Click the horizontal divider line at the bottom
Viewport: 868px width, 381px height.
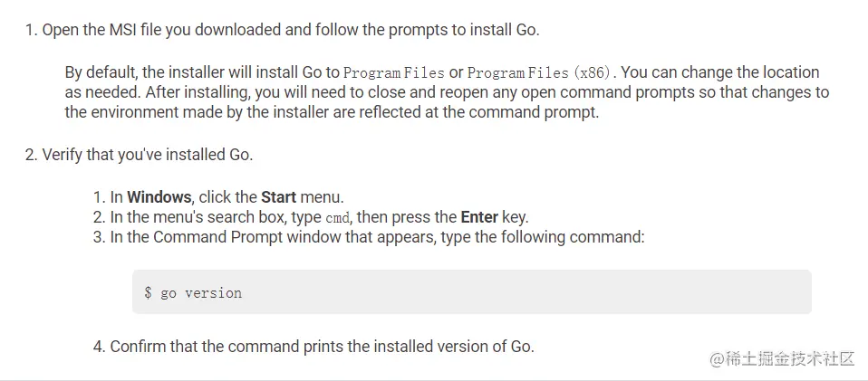434,379
